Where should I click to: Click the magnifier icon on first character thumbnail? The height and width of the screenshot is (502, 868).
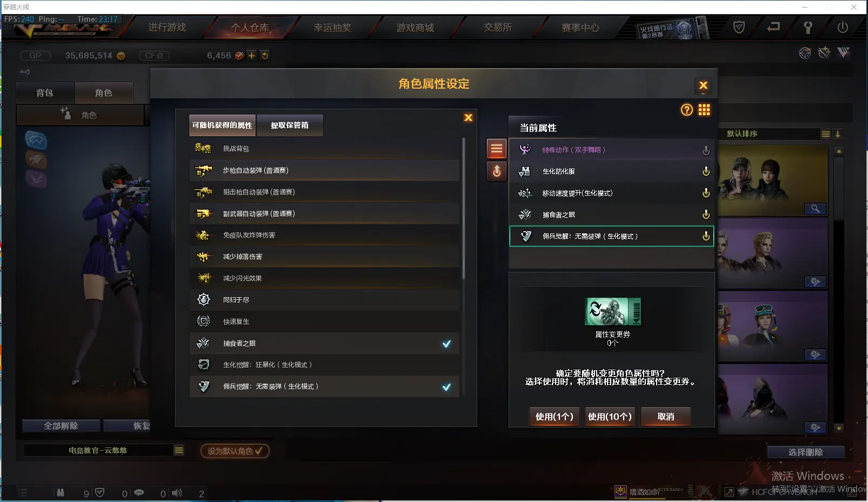coord(814,209)
